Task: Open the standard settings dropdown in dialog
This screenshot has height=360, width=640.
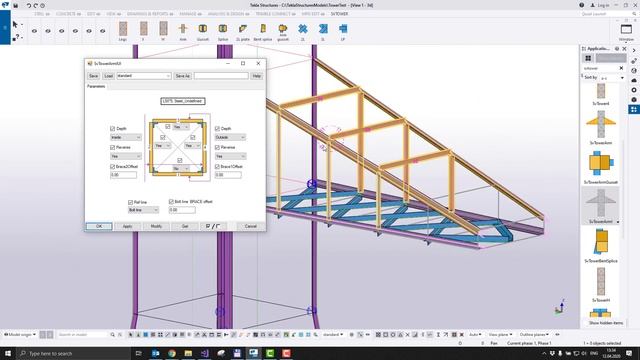Action: click(x=144, y=76)
